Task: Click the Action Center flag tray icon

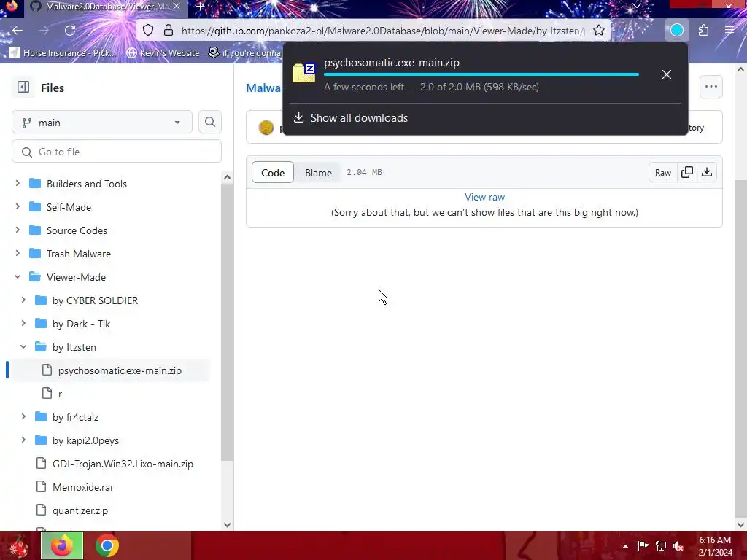Action: click(x=643, y=546)
